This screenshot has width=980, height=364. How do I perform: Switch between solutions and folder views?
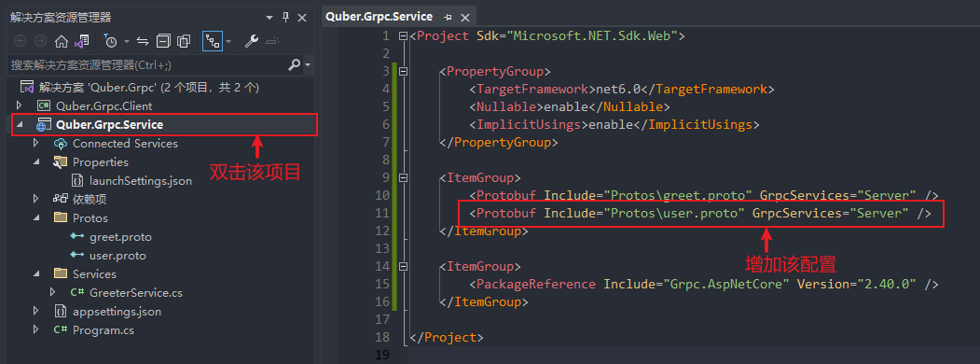click(x=82, y=41)
